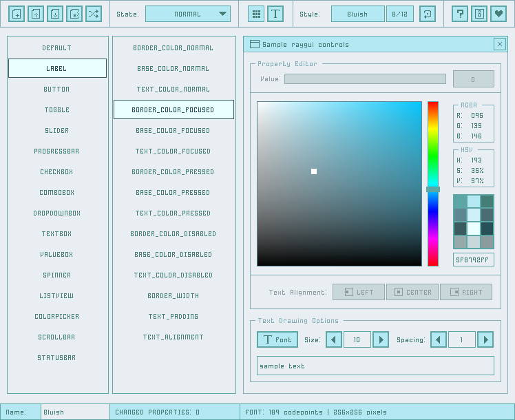Click the Font button
The height and width of the screenshot is (420, 515).
[277, 339]
